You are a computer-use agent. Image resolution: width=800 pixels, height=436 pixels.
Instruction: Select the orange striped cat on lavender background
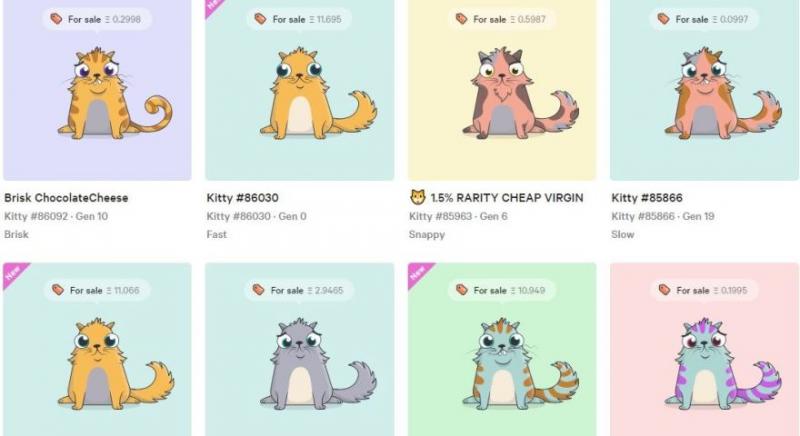pyautogui.click(x=115, y=93)
